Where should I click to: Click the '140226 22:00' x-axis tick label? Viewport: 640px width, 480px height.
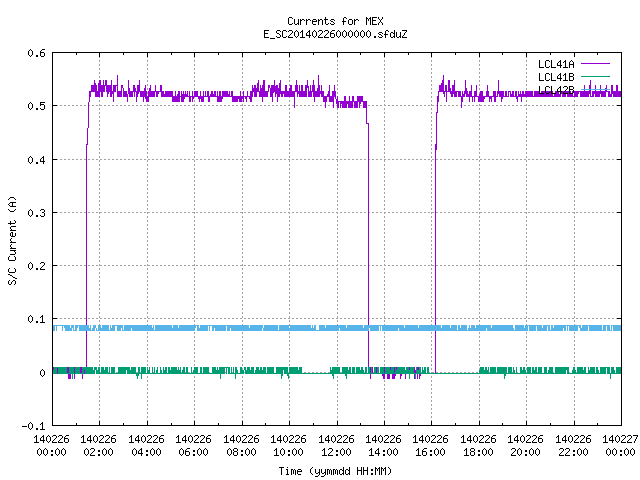(573, 446)
